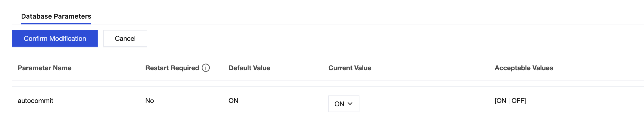
Task: Click ON in the acceptable values brackets
Action: pyautogui.click(x=501, y=101)
